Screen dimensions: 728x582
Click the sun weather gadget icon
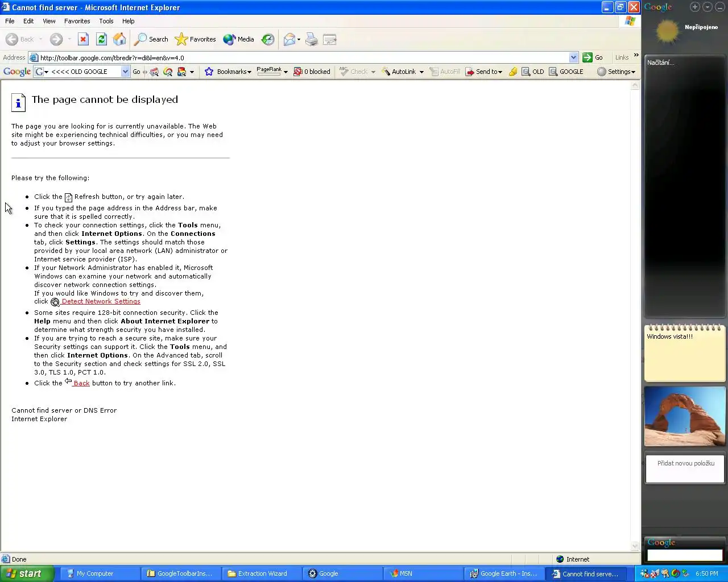coord(667,32)
